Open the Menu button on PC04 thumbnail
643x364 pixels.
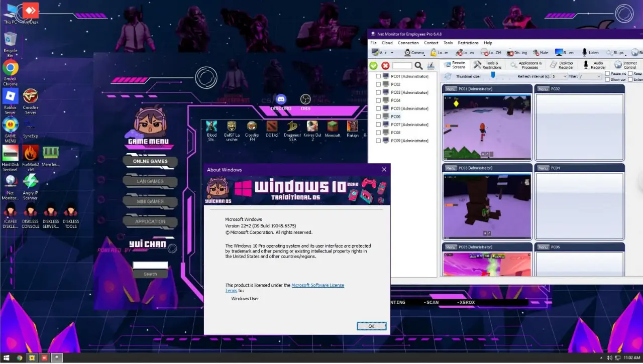pyautogui.click(x=543, y=168)
